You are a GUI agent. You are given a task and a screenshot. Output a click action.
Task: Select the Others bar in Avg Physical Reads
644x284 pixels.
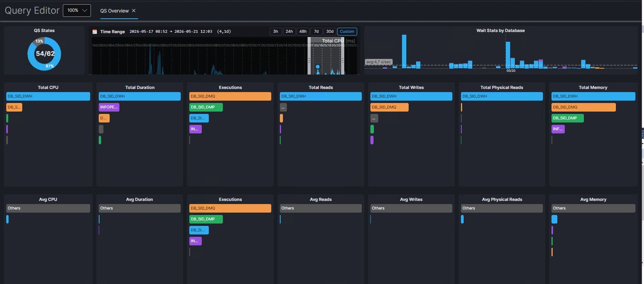pos(502,208)
